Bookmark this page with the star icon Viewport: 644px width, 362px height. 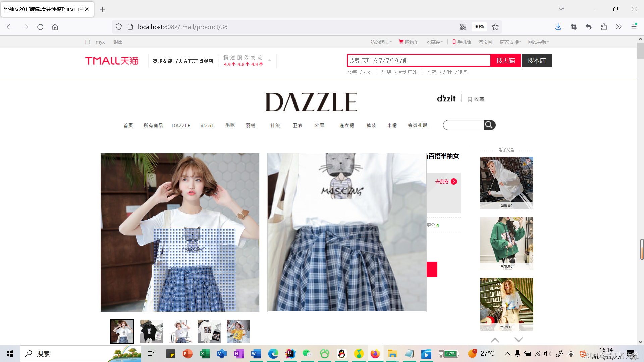(x=495, y=27)
